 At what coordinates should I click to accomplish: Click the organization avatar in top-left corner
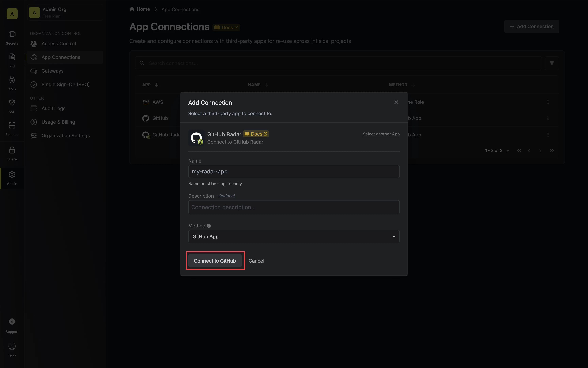click(12, 14)
